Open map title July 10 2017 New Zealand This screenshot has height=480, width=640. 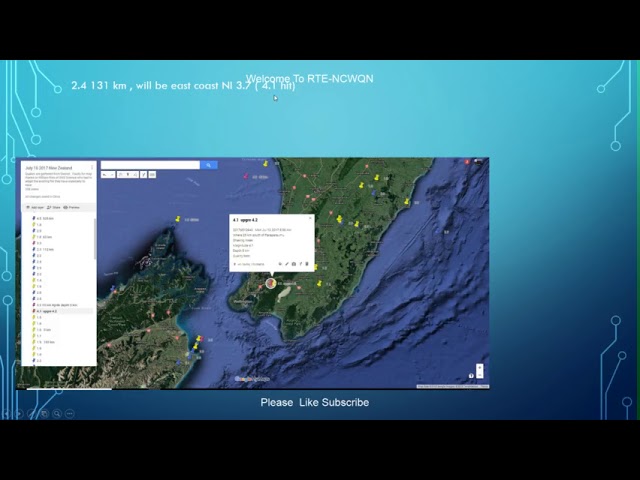point(49,168)
